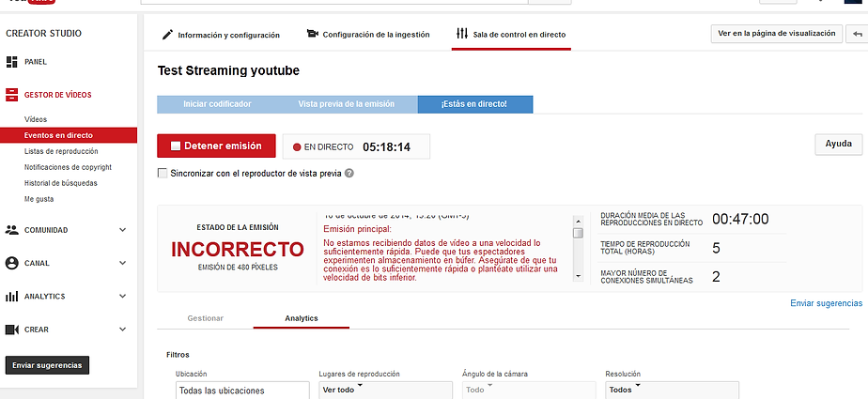Open the Lugares de reproducción Ver todo dropdown

click(x=386, y=390)
